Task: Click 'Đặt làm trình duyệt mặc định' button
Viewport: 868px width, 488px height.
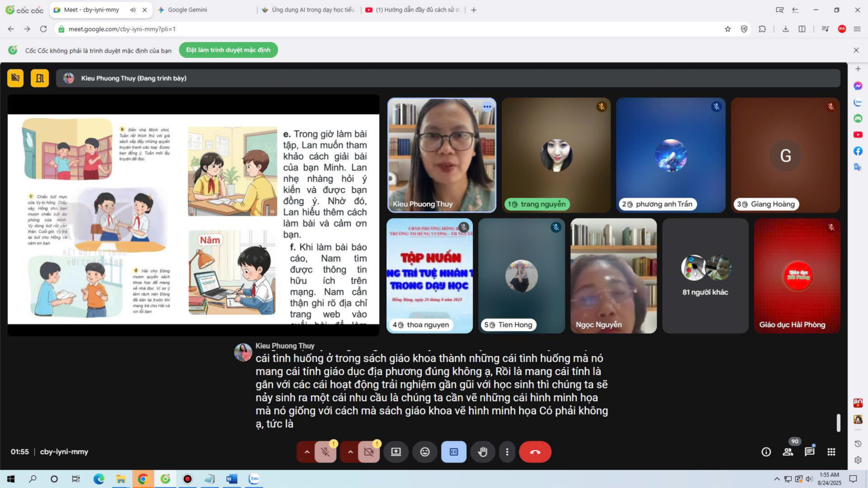Action: 228,50
